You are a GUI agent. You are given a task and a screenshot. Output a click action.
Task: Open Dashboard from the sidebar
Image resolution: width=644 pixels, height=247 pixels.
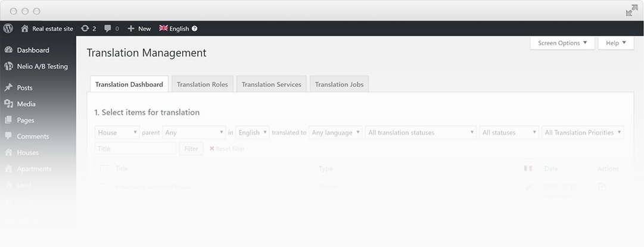tap(33, 51)
